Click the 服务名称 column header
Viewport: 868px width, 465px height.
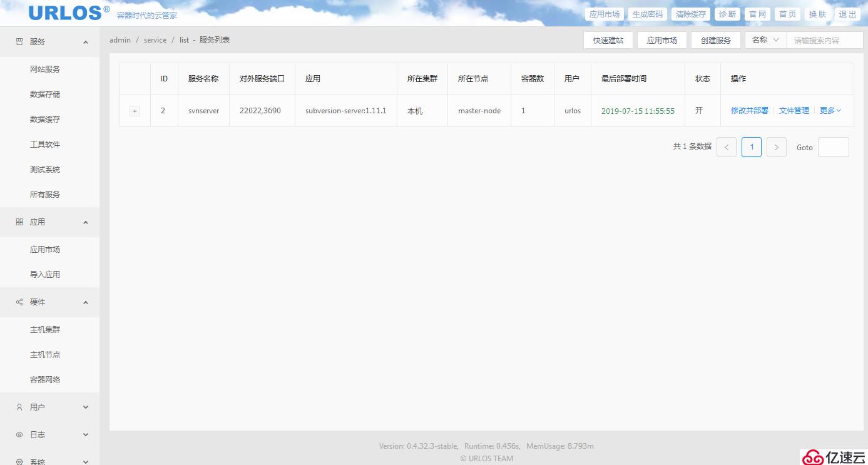point(203,79)
